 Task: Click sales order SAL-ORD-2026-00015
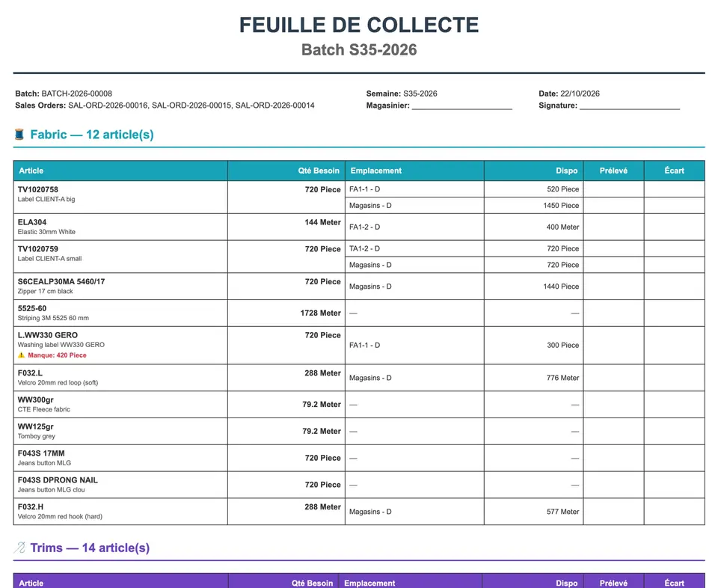click(191, 105)
